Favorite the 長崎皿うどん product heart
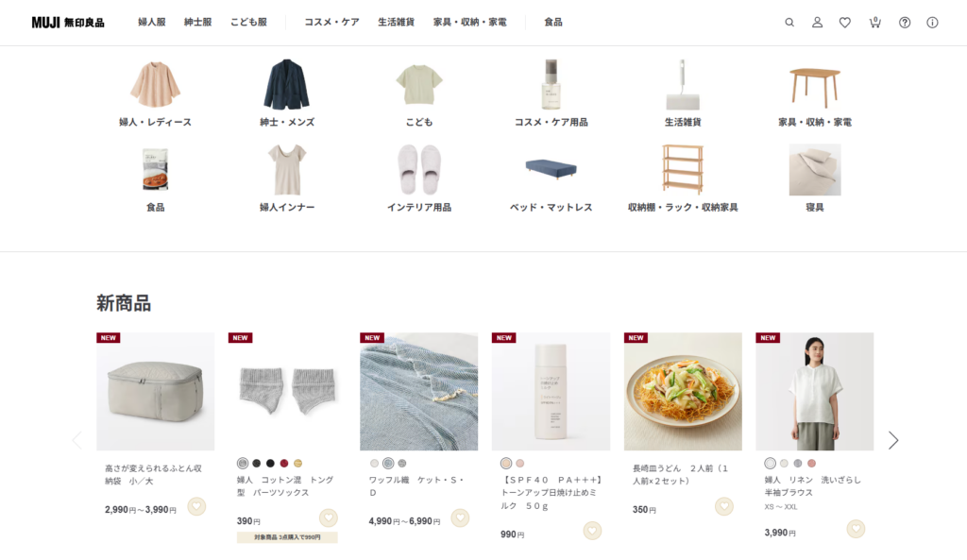Viewport: 967px width, 560px height. (x=724, y=506)
